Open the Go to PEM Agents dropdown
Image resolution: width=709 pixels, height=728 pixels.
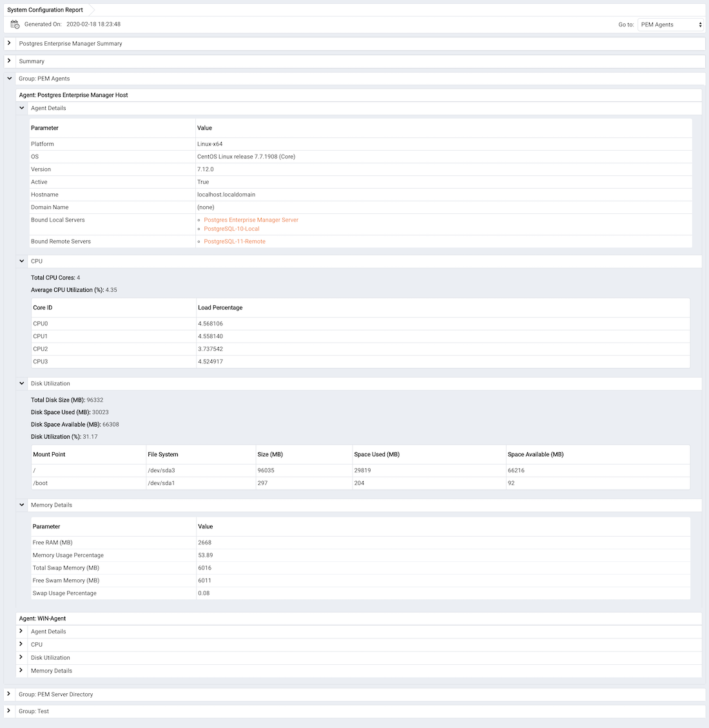670,24
